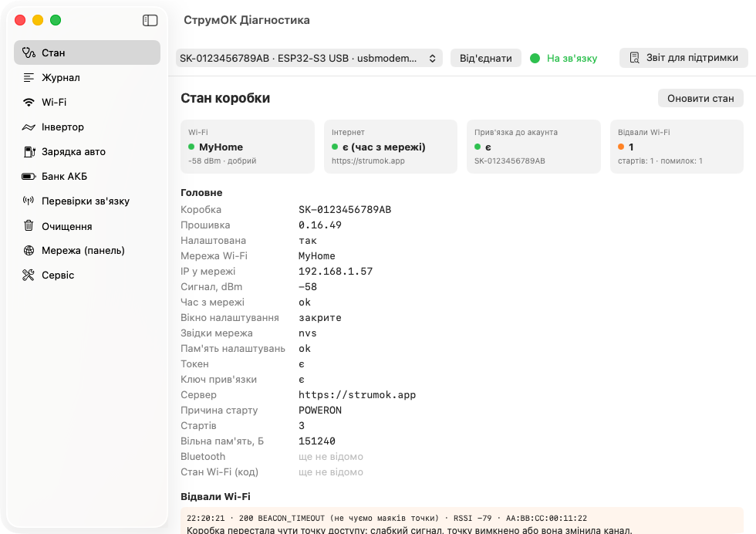Select the Прив'язка до акаунта card

[534, 147]
